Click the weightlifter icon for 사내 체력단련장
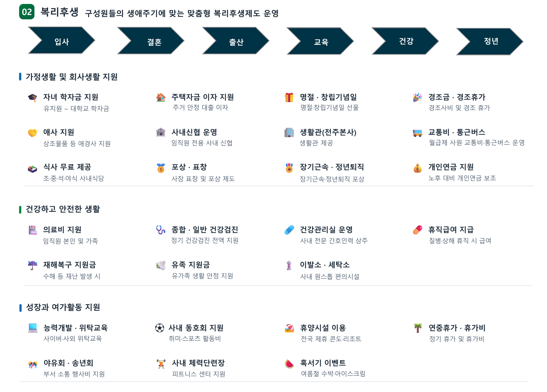The image size is (547, 392). click(161, 363)
